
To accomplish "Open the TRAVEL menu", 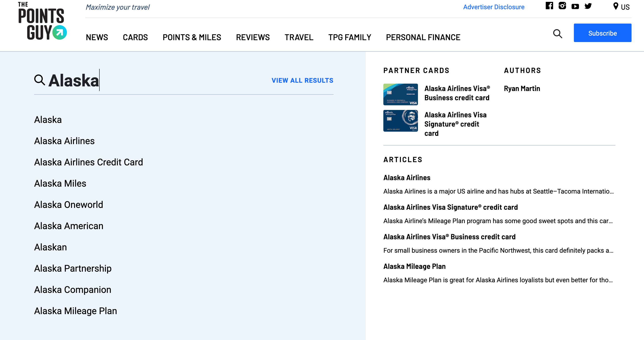I will point(299,37).
